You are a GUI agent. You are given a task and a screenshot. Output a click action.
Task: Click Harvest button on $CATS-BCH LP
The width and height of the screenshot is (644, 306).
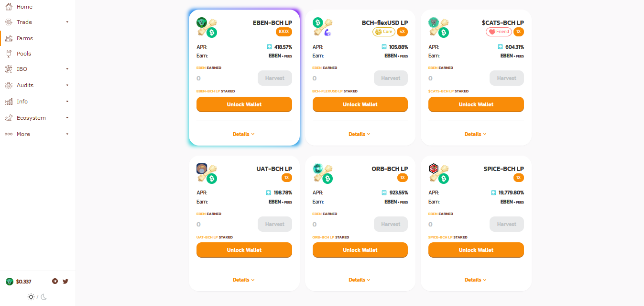coord(507,78)
